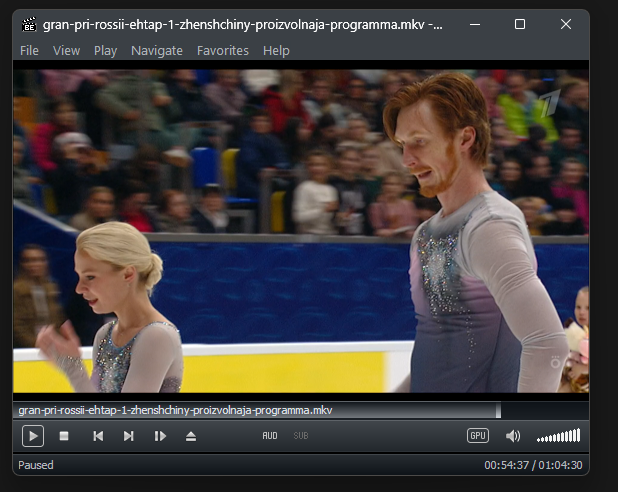Toggle the GPU hardware decoding indicator

coord(478,436)
